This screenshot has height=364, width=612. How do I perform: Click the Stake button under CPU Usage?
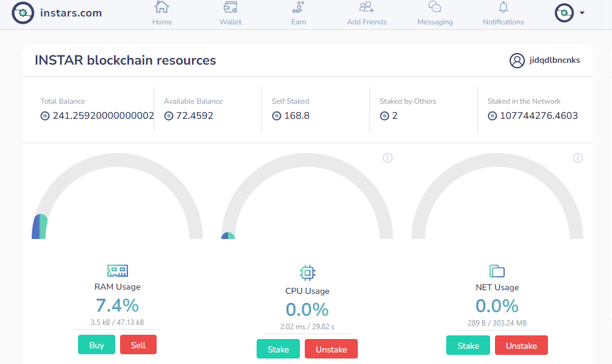click(x=278, y=349)
